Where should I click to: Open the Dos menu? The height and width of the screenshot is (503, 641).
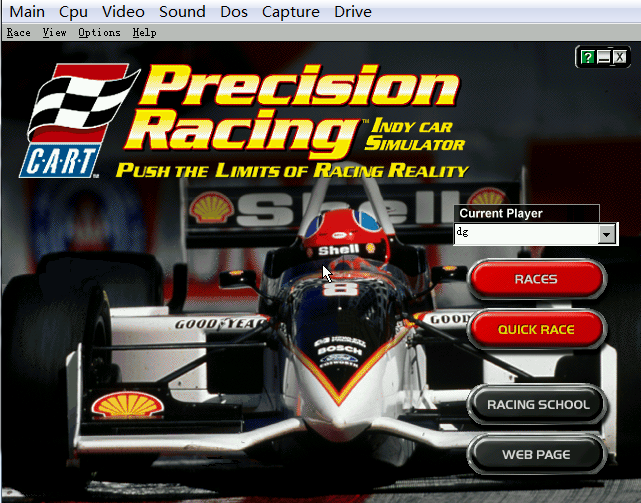(x=234, y=12)
